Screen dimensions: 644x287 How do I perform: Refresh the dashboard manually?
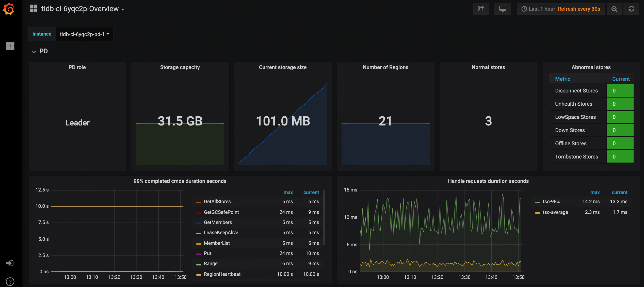pyautogui.click(x=632, y=9)
